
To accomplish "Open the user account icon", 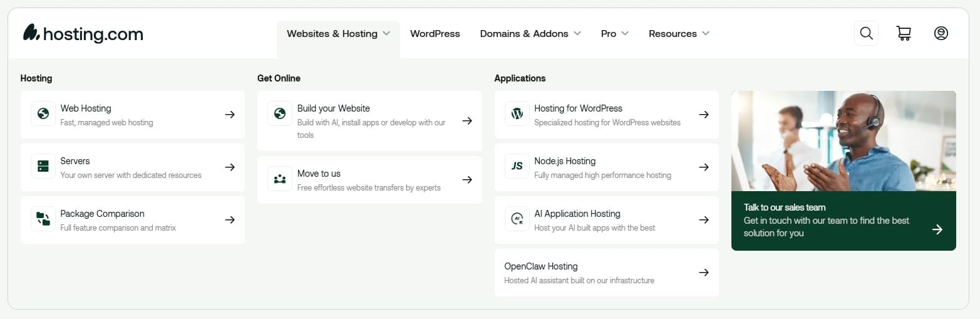I will [941, 33].
